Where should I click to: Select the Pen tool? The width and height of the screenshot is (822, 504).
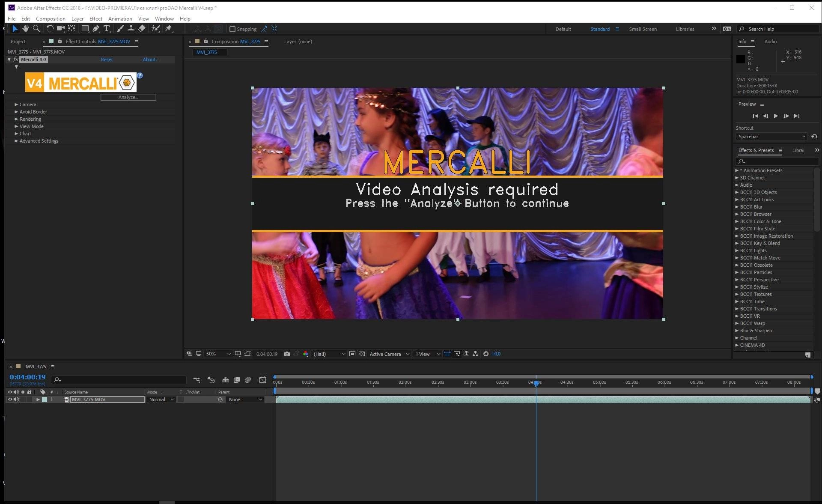[x=96, y=29]
